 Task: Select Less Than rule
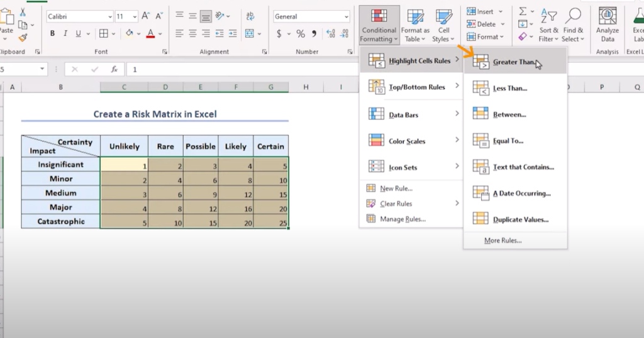point(516,88)
